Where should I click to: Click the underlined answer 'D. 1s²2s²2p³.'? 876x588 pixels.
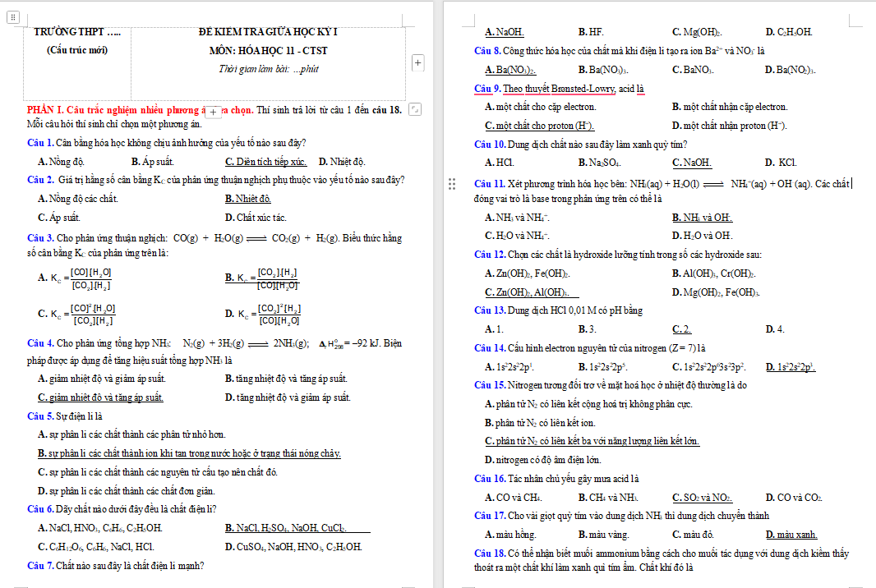791,367
